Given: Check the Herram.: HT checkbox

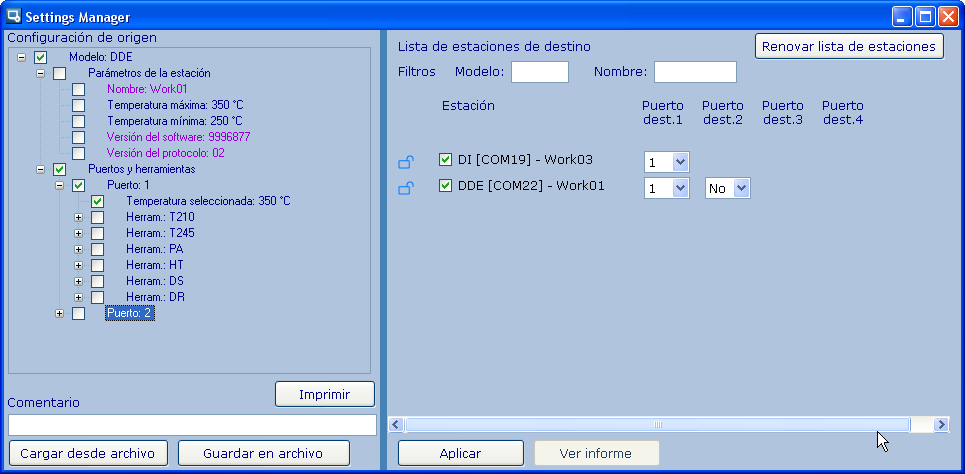Looking at the screenshot, I should coord(98,265).
